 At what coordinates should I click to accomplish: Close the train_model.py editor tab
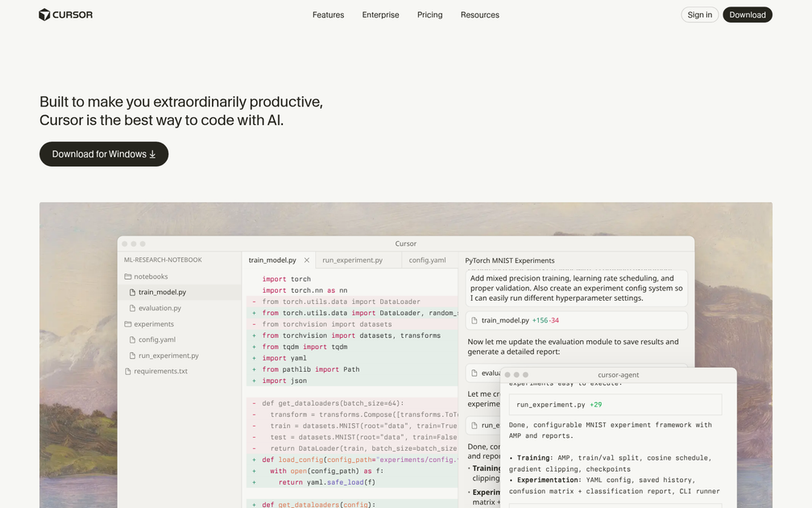coord(306,260)
